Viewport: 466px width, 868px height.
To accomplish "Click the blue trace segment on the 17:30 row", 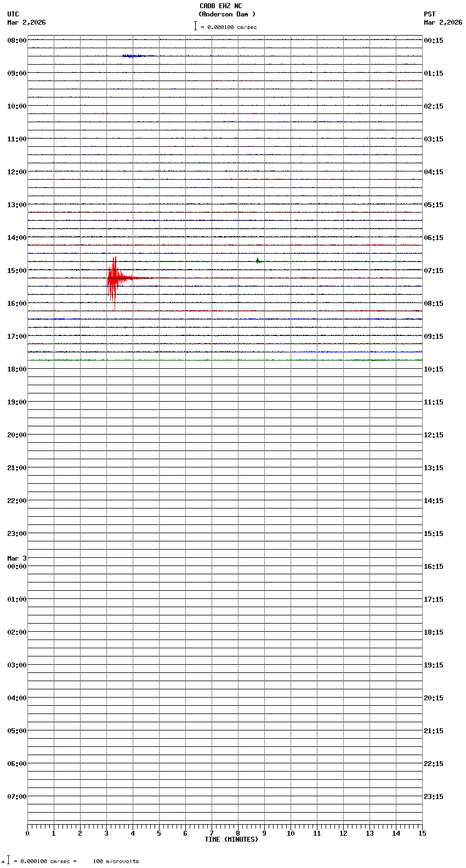I will click(x=356, y=352).
